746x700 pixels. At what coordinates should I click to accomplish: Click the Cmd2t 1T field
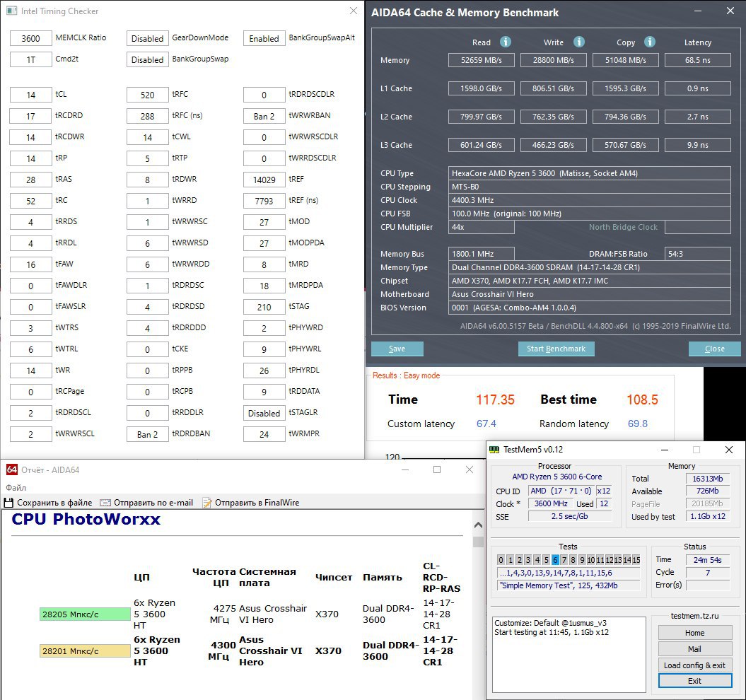click(x=30, y=60)
